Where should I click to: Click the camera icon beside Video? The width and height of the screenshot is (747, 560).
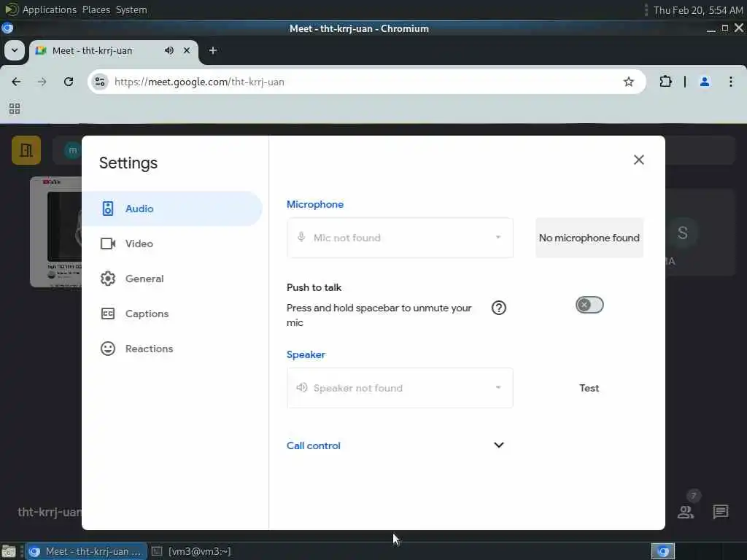click(108, 244)
